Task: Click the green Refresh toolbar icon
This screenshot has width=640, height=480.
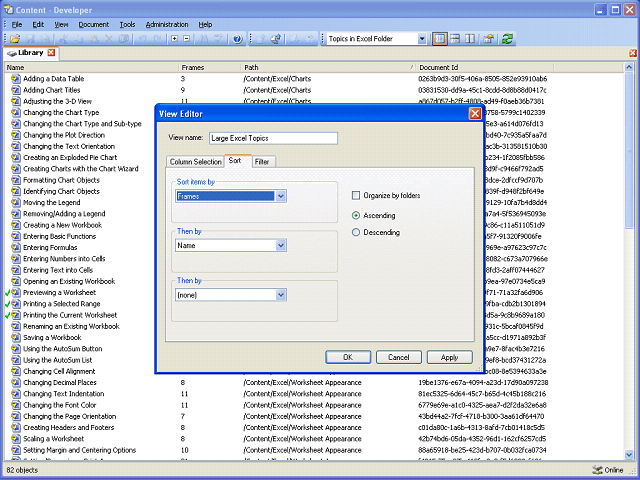Action: 507,39
